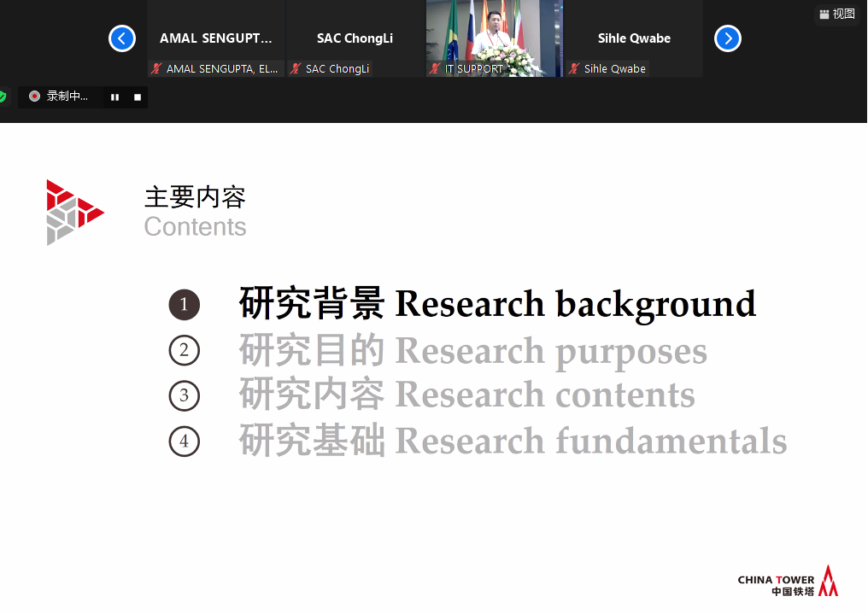Click the number 3 circle
Screen dimensions: 868x614
coord(185,395)
